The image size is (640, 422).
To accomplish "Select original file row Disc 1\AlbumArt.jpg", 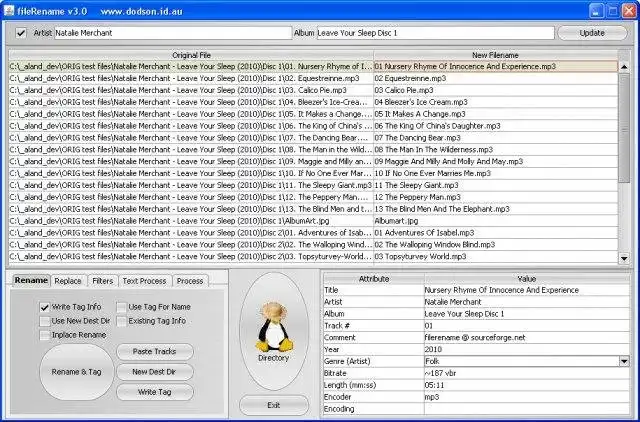I will 191,221.
